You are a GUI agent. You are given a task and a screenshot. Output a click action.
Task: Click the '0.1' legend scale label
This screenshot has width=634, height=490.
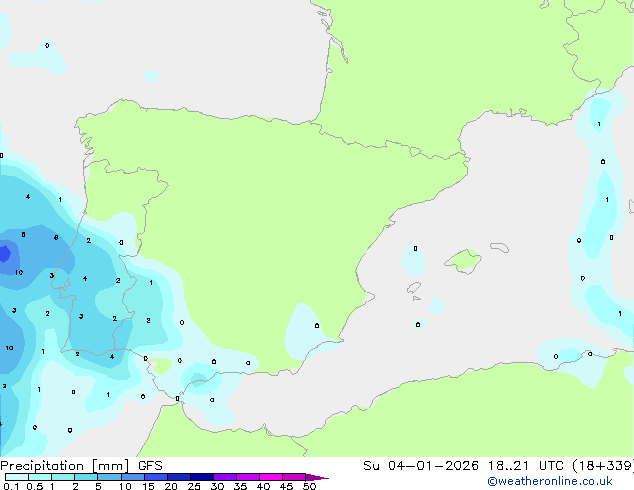click(x=12, y=486)
